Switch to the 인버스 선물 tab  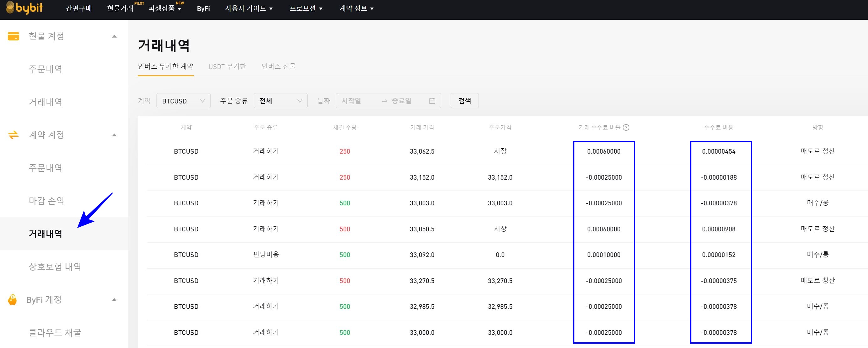coord(278,66)
